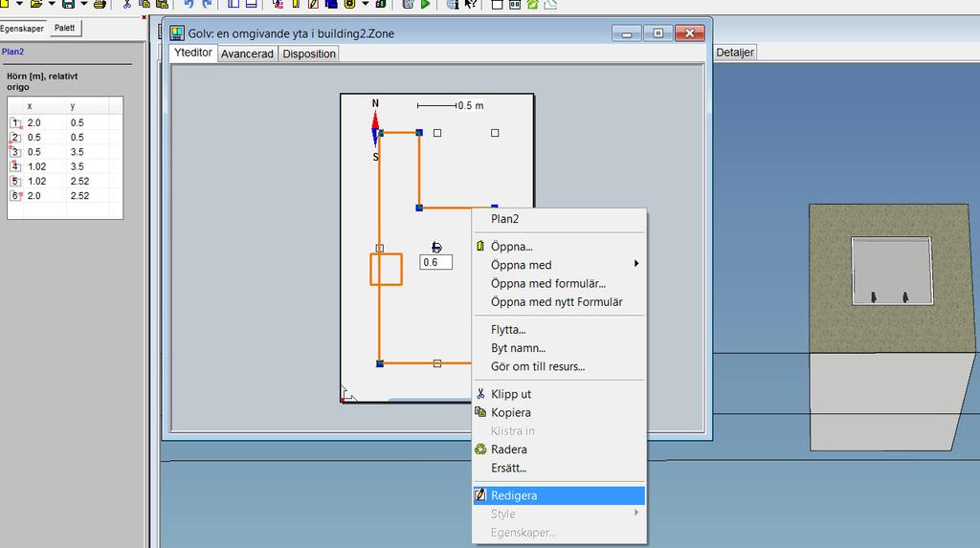Open dropdown arrow next to New icon
The height and width of the screenshot is (548, 980).
(x=19, y=4)
